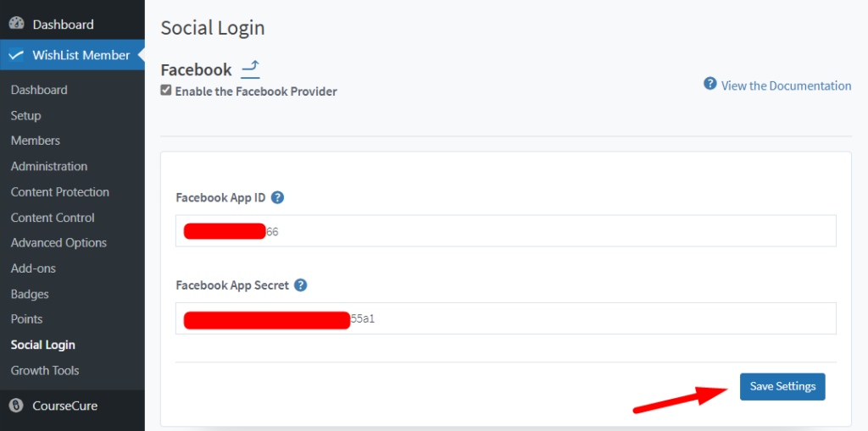Image resolution: width=868 pixels, height=431 pixels.
Task: Open Advanced Options in sidebar
Action: coord(58,243)
